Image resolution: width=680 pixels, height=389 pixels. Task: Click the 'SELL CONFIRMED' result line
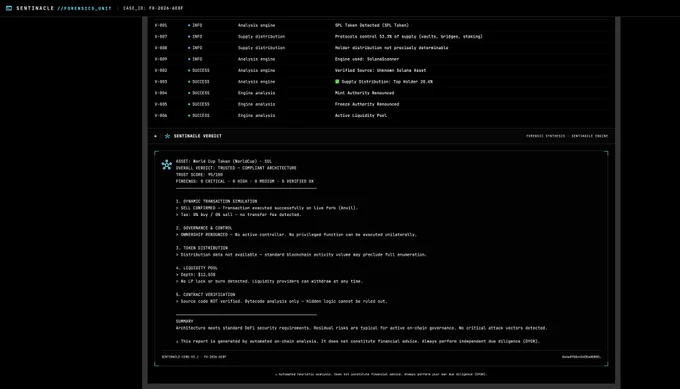267,208
